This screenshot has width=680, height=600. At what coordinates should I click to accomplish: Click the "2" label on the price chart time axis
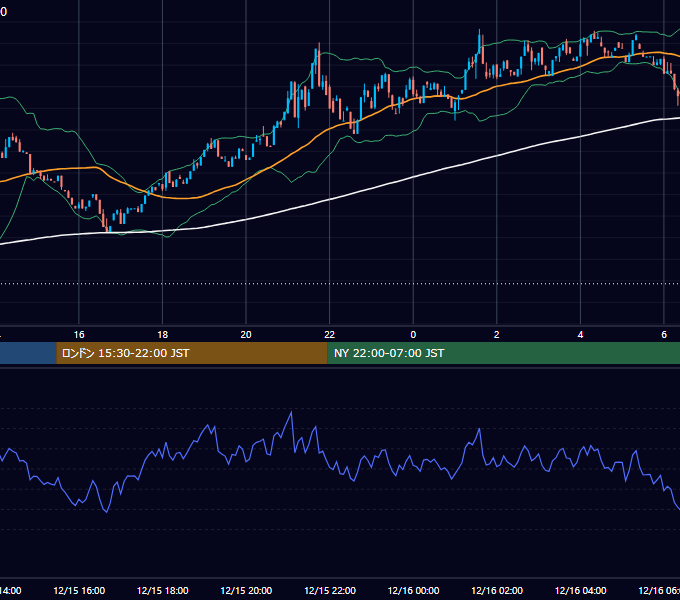(x=497, y=335)
